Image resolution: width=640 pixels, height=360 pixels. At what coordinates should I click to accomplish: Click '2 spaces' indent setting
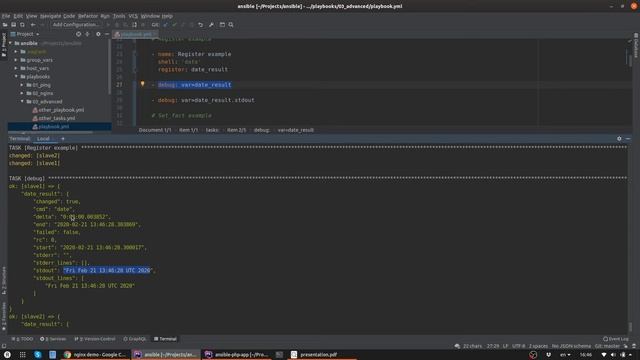click(x=538, y=346)
